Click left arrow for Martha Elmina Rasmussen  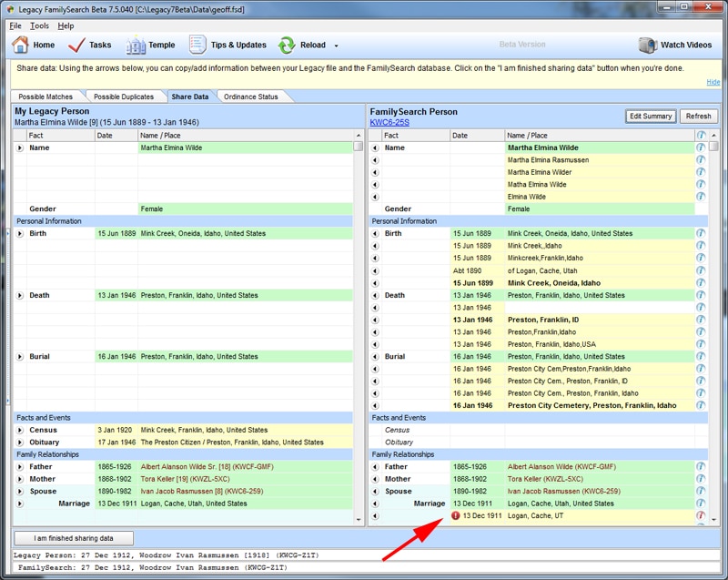(x=375, y=160)
